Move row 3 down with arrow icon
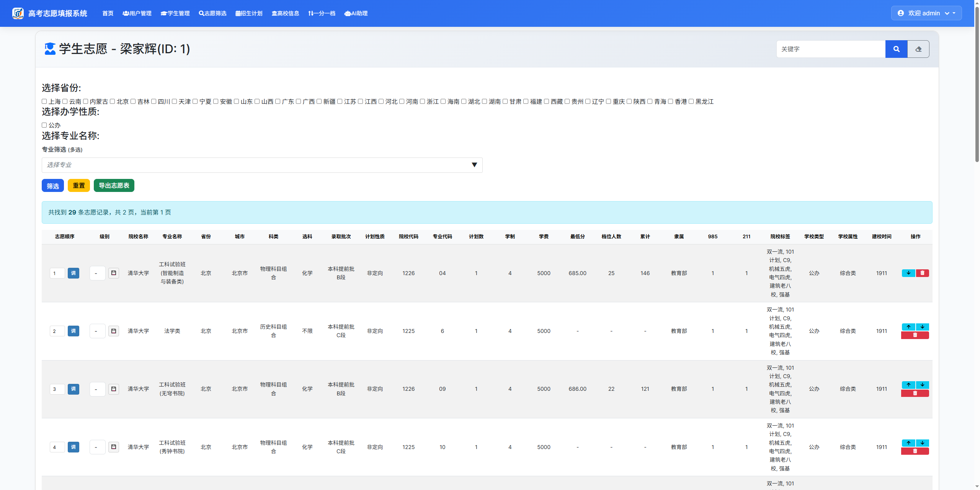Viewport: 980px width, 490px height. coord(922,385)
